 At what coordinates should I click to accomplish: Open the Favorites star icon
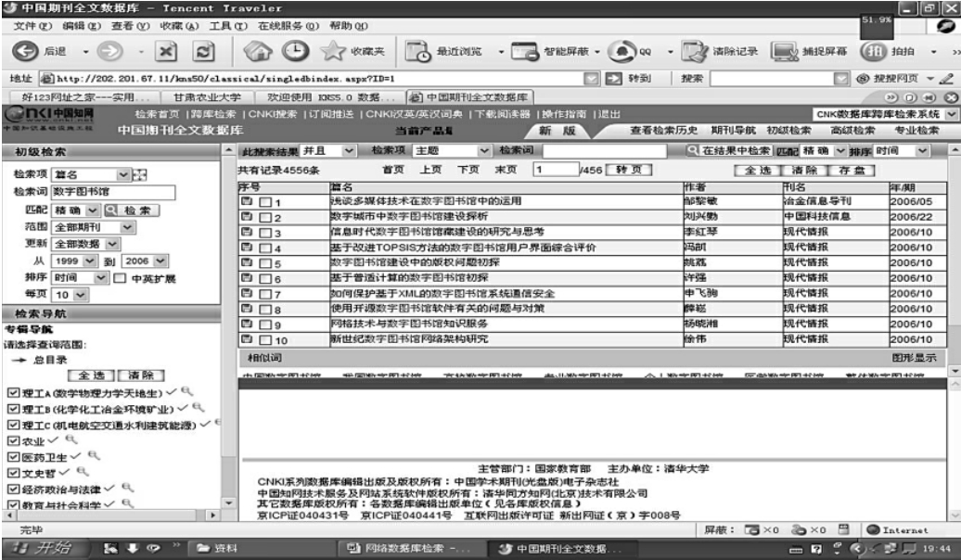pyautogui.click(x=333, y=51)
